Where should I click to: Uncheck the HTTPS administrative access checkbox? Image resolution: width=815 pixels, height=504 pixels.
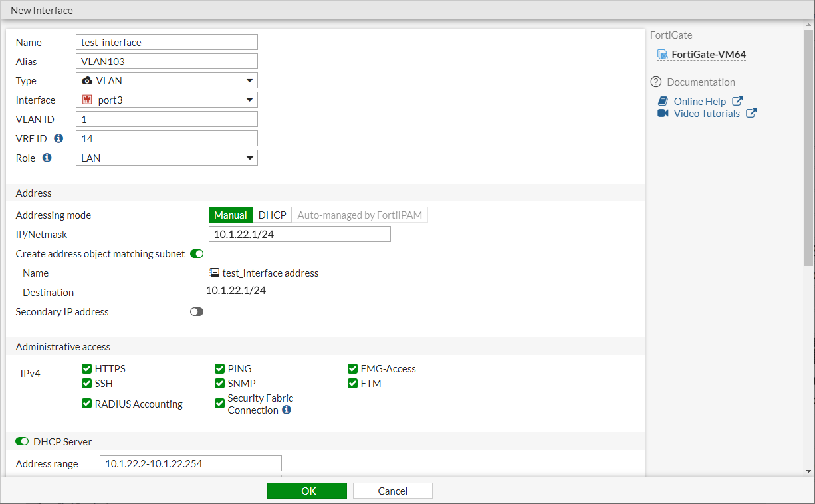click(86, 368)
